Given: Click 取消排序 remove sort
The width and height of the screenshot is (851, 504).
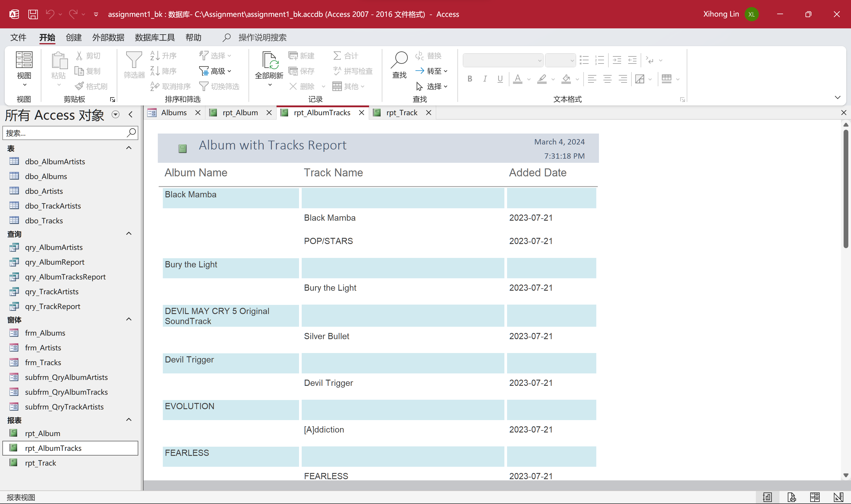Looking at the screenshot, I should (x=170, y=86).
